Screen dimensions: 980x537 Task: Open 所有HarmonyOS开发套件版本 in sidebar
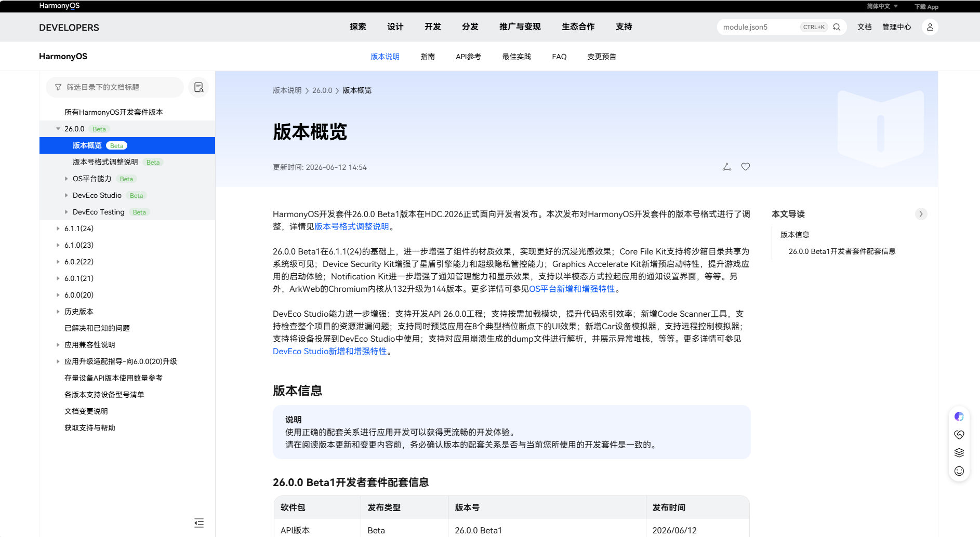[114, 112]
